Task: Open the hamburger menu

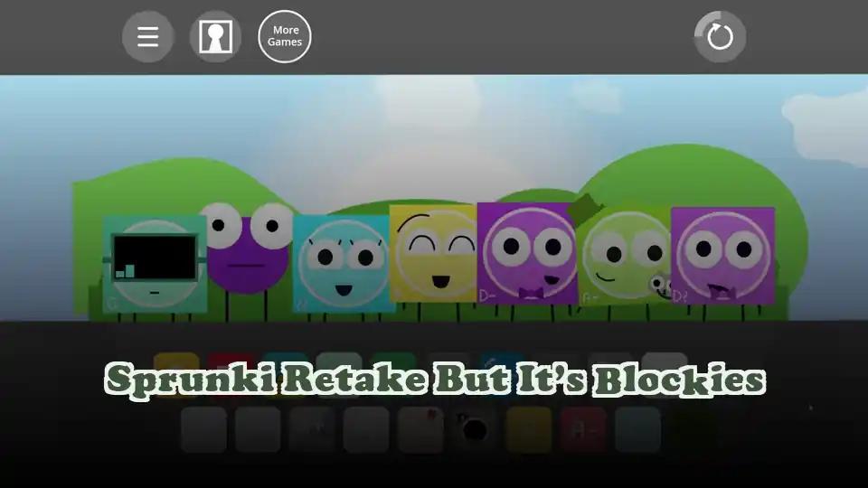Action: coord(147,36)
